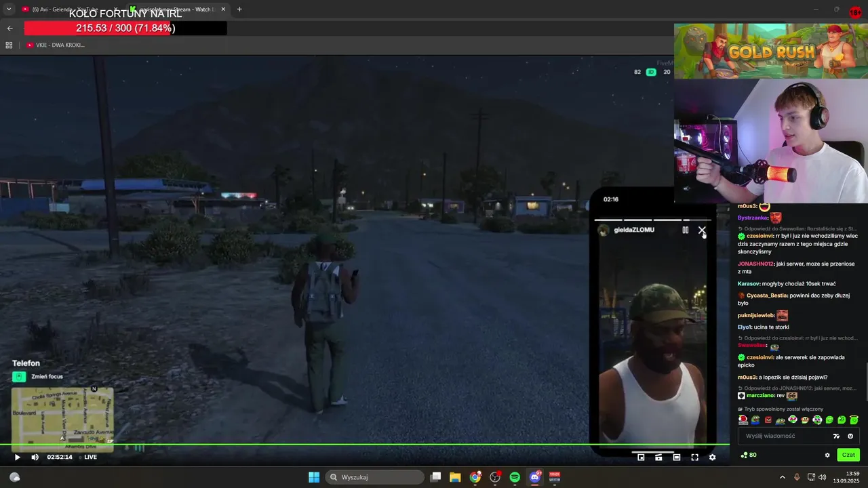This screenshot has height=488, width=868.
Task: Send message with the green Czat button
Action: [x=848, y=455]
